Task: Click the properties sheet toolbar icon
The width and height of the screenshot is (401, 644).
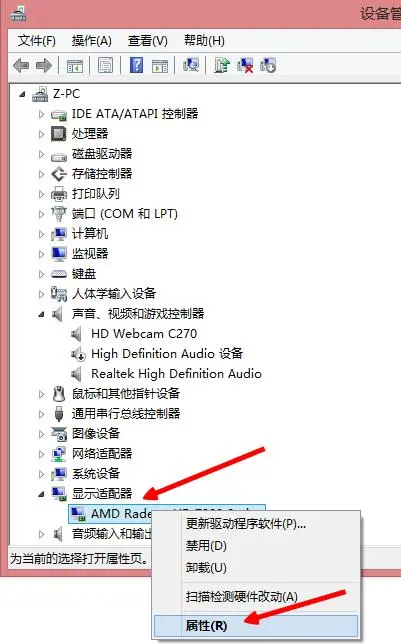Action: 106,65
